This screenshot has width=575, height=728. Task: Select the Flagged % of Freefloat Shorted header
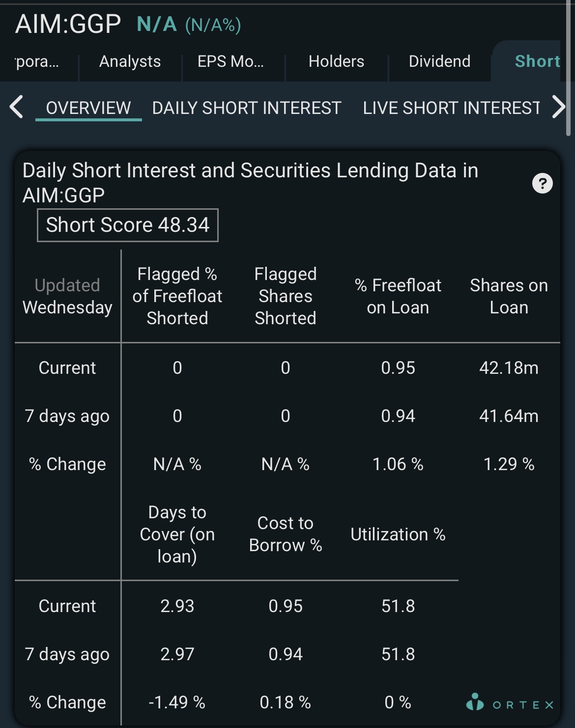(177, 296)
